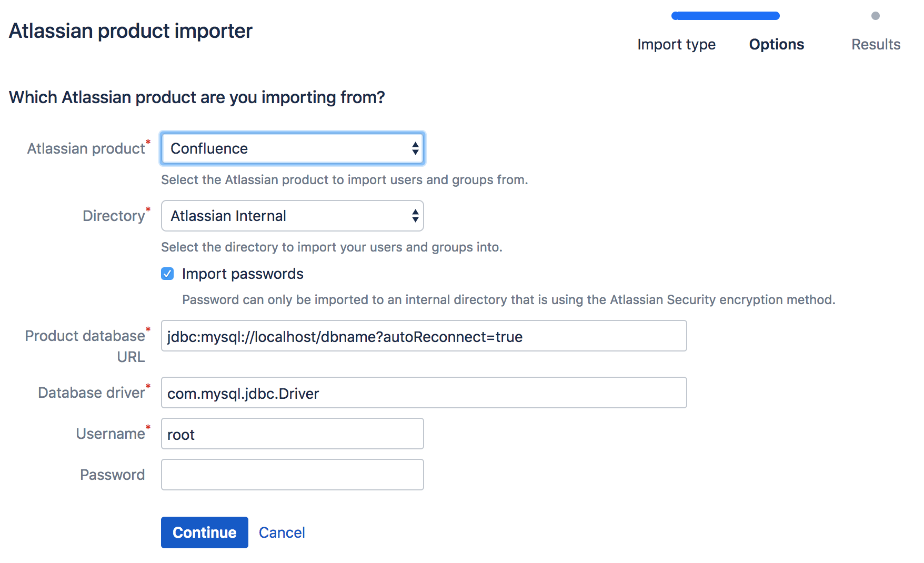Click the Directory field label
924x563 pixels.
(x=113, y=216)
